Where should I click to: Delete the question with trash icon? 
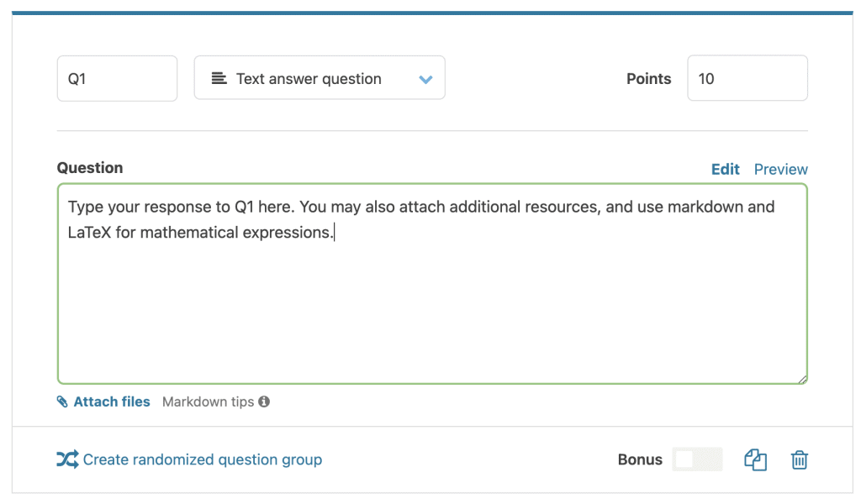pos(799,460)
